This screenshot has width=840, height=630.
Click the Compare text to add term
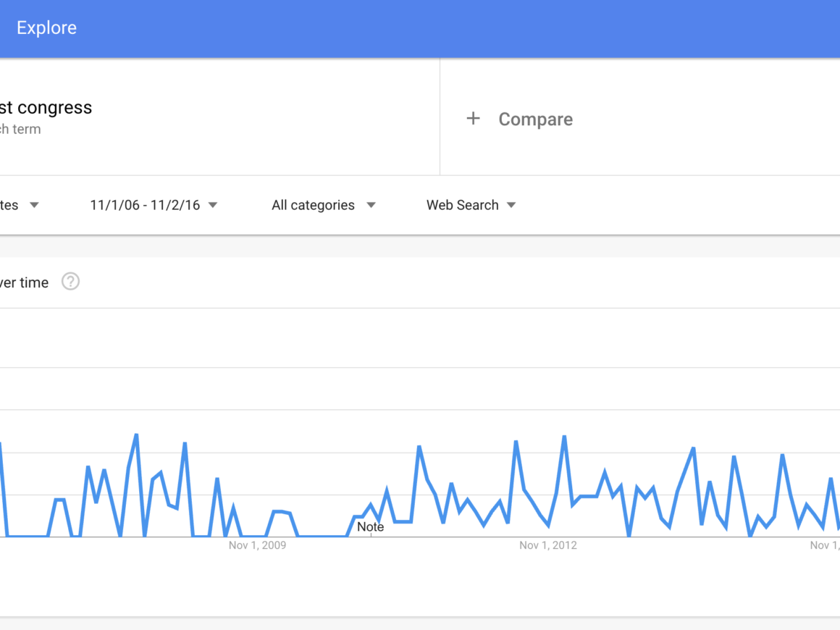click(x=535, y=119)
